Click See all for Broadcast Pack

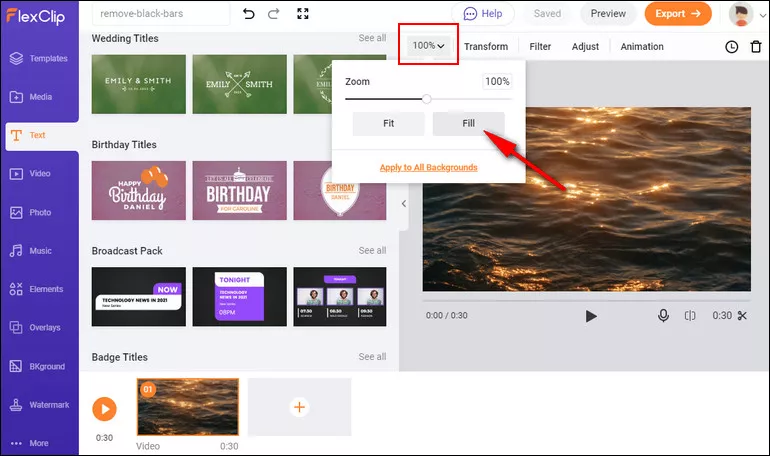pos(372,250)
